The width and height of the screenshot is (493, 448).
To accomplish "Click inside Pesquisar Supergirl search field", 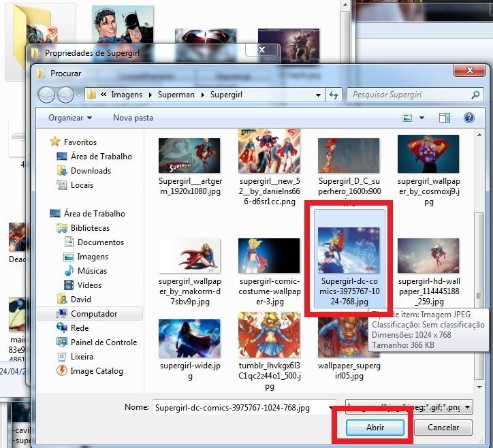I will pyautogui.click(x=409, y=95).
